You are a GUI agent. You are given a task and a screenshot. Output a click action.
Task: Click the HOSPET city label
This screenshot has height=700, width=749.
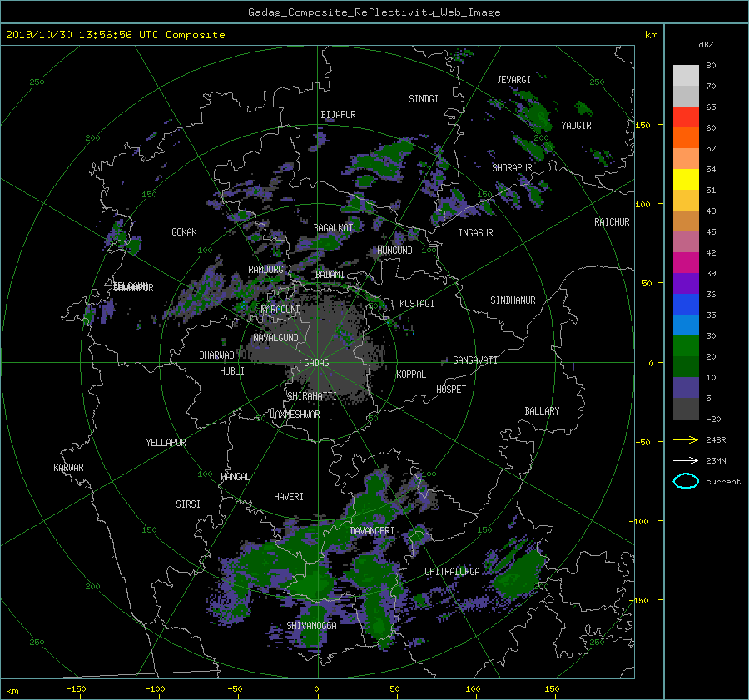451,390
